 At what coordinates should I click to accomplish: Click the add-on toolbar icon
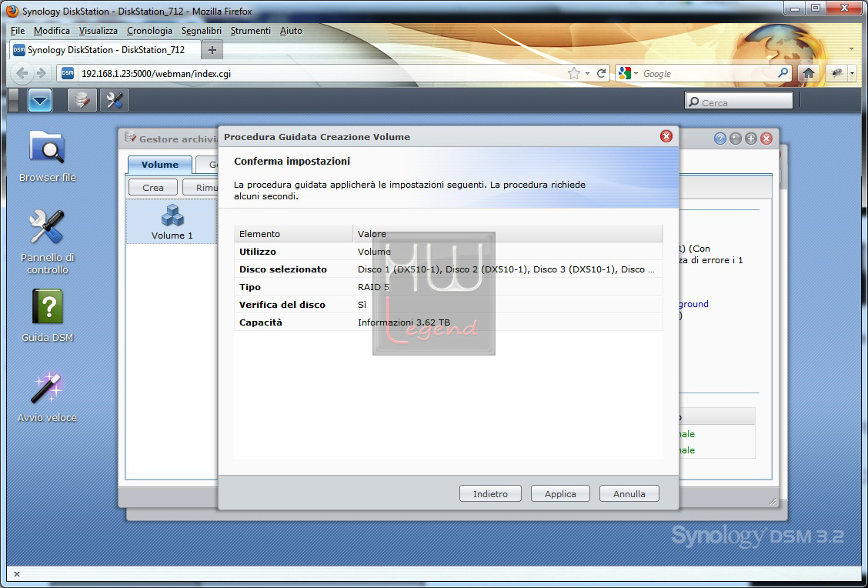(x=836, y=73)
